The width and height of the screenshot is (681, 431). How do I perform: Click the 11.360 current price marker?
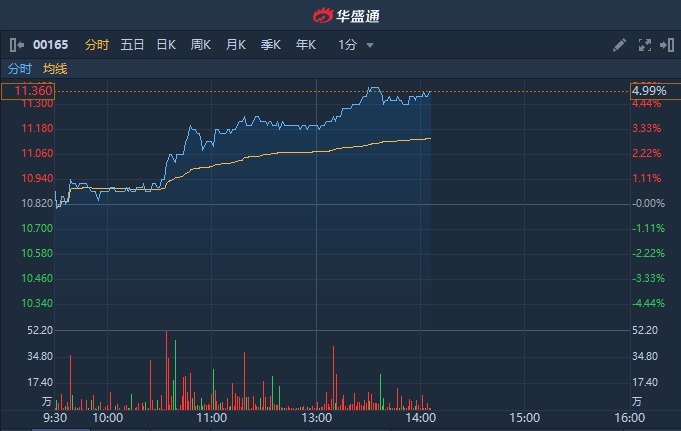(28, 91)
